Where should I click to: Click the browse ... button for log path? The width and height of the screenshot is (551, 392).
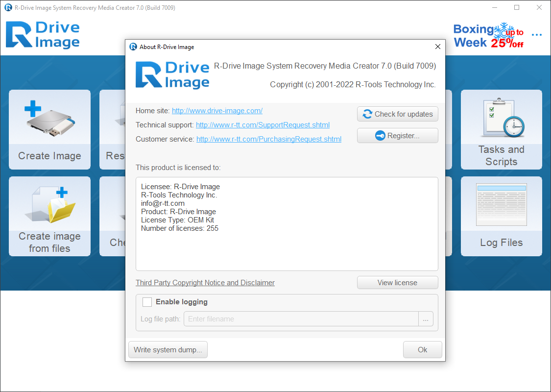(x=426, y=319)
